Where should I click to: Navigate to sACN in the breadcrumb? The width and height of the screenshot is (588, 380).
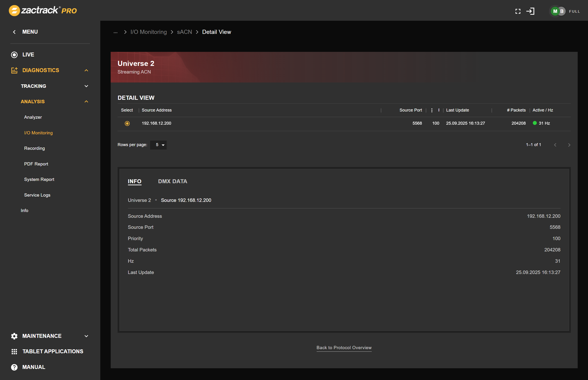(184, 32)
